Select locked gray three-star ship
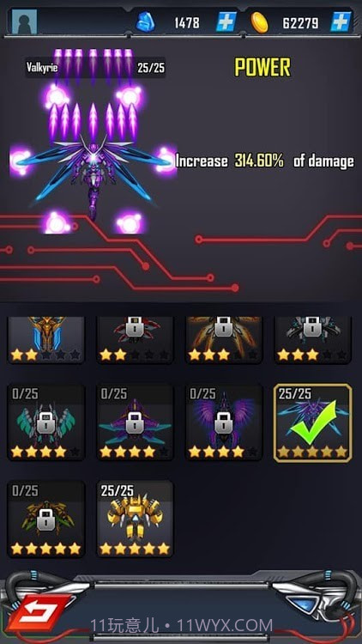This screenshot has height=644, width=362. point(313,340)
